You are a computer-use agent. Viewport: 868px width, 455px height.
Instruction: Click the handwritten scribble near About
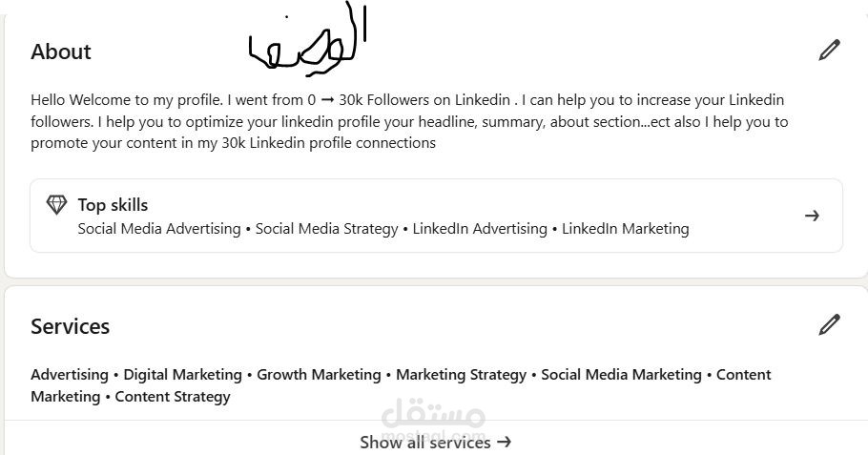[307, 46]
